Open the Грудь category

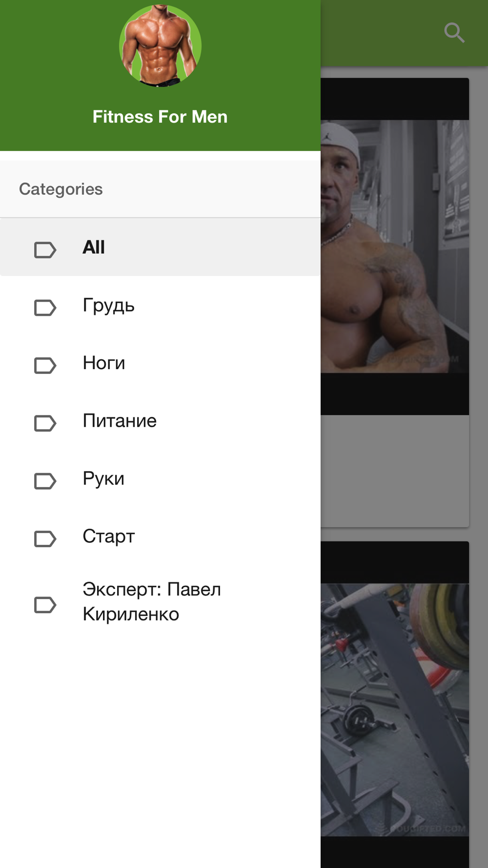coord(160,305)
